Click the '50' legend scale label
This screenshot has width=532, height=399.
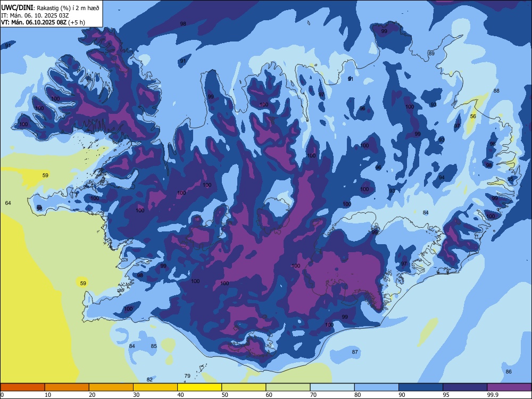225,395
